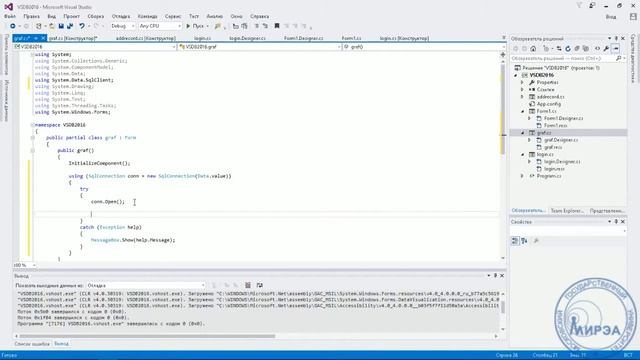
Task: Open the Проект menu
Action: tap(71, 16)
